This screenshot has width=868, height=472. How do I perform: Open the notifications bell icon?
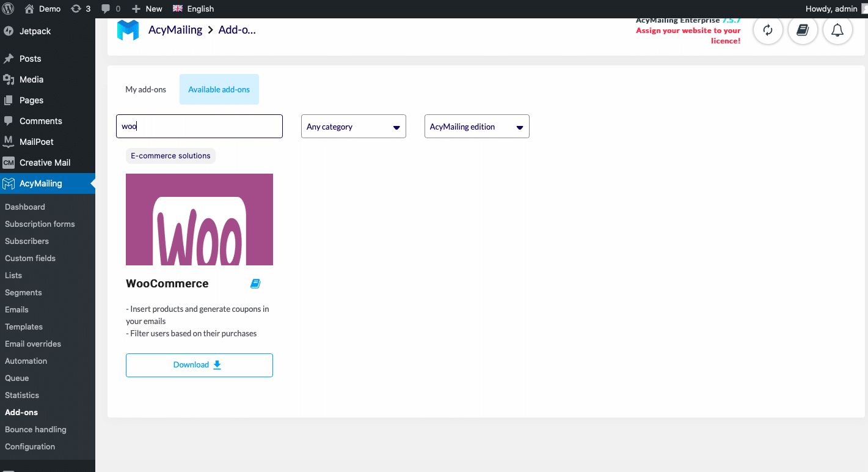(x=837, y=30)
